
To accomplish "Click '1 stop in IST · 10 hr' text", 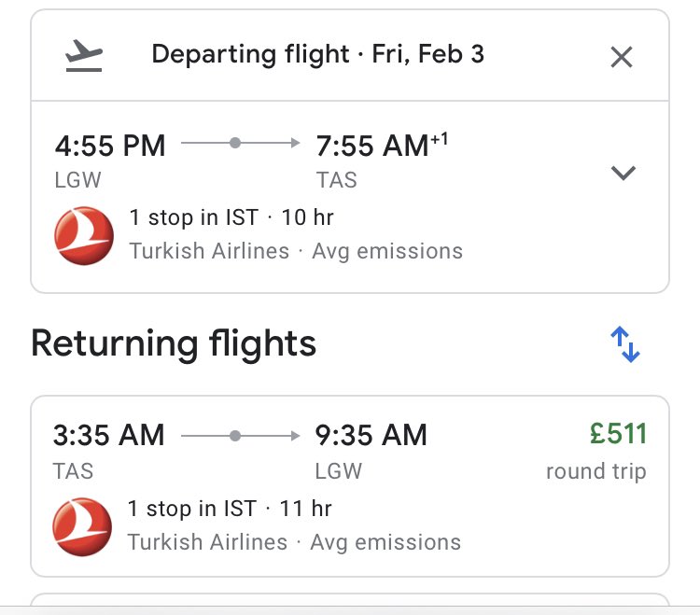I will [x=231, y=217].
